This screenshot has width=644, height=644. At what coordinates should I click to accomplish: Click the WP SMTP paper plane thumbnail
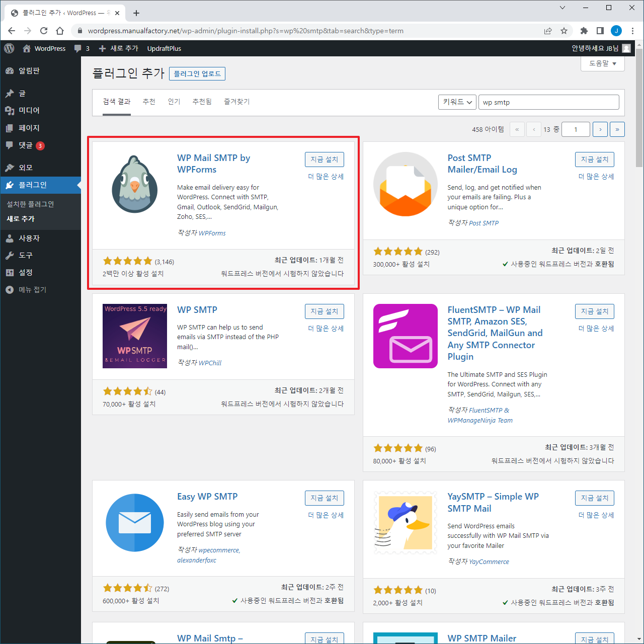pyautogui.click(x=135, y=336)
